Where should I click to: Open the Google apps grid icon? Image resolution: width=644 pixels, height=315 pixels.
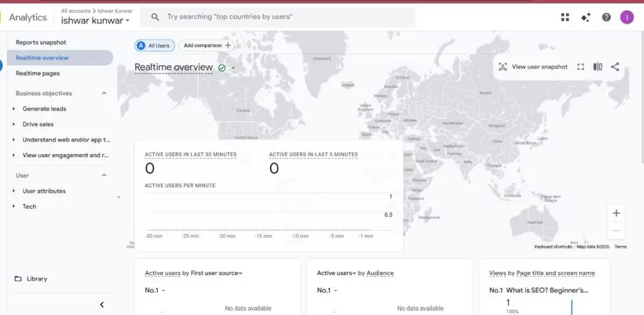coord(565,17)
